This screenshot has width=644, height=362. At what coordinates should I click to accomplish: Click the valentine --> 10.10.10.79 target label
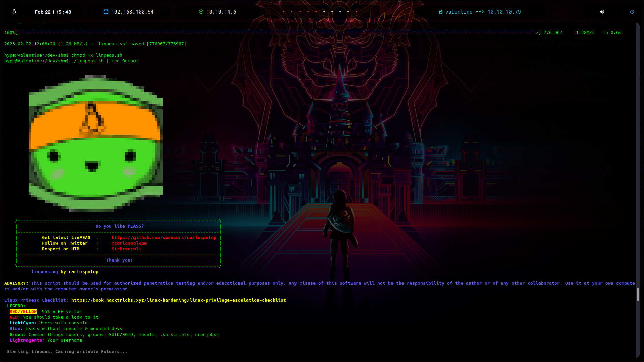(x=483, y=12)
